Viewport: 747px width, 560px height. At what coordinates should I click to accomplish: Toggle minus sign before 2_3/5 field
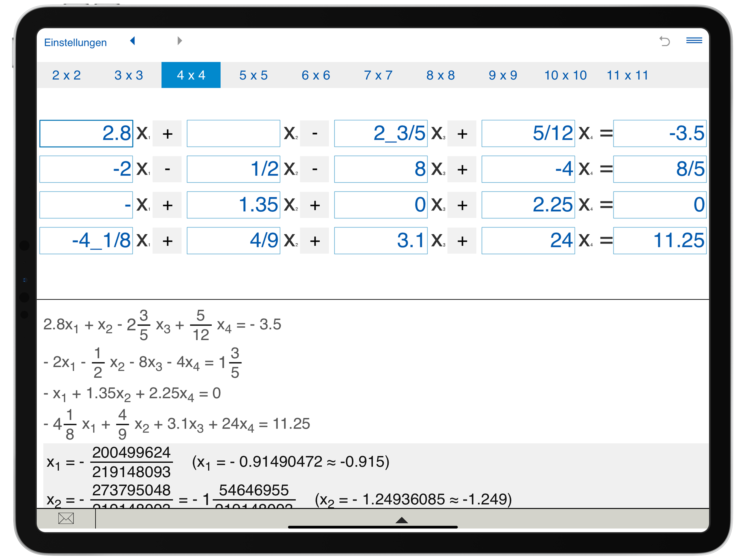(314, 133)
